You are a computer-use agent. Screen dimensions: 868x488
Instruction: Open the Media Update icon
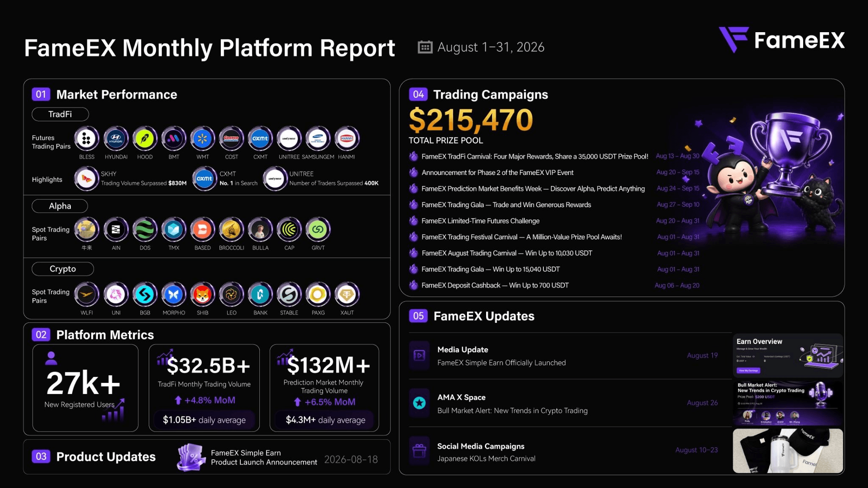(419, 355)
